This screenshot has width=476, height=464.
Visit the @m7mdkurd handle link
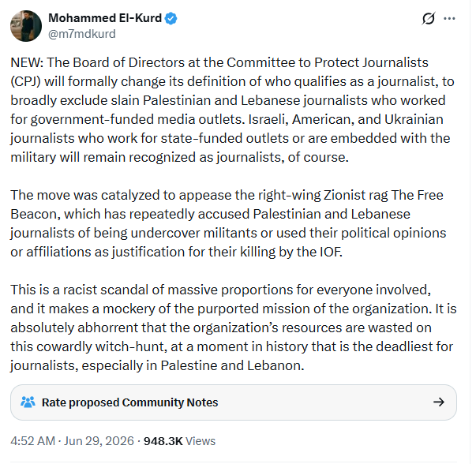82,34
